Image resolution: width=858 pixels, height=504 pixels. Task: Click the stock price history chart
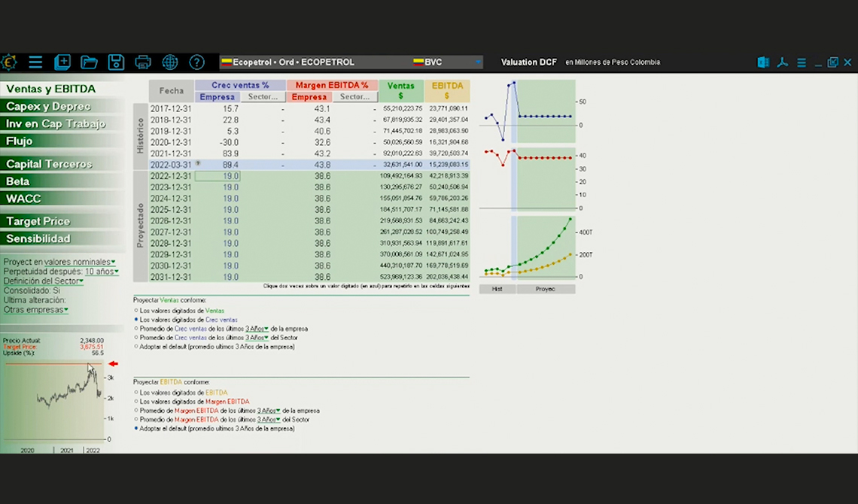point(53,401)
